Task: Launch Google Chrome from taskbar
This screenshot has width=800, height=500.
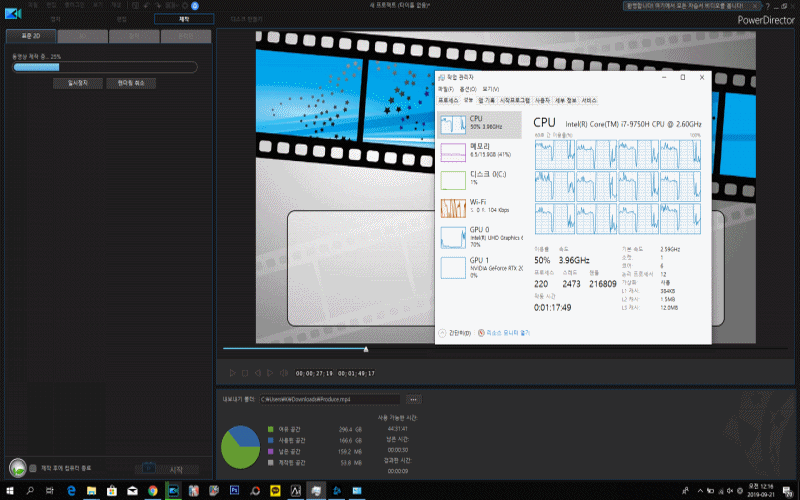Action: [x=153, y=491]
